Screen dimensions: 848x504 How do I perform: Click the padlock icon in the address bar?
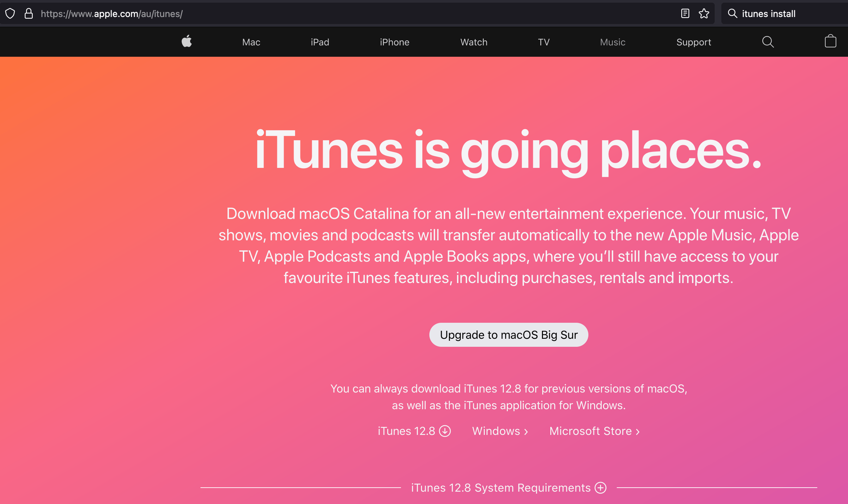(28, 14)
